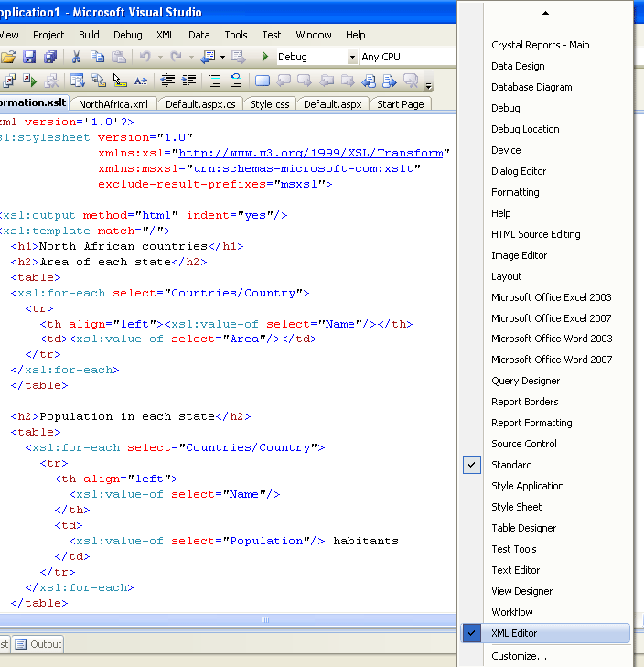
Task: Click Customize... in the toolbar list
Action: click(x=519, y=656)
